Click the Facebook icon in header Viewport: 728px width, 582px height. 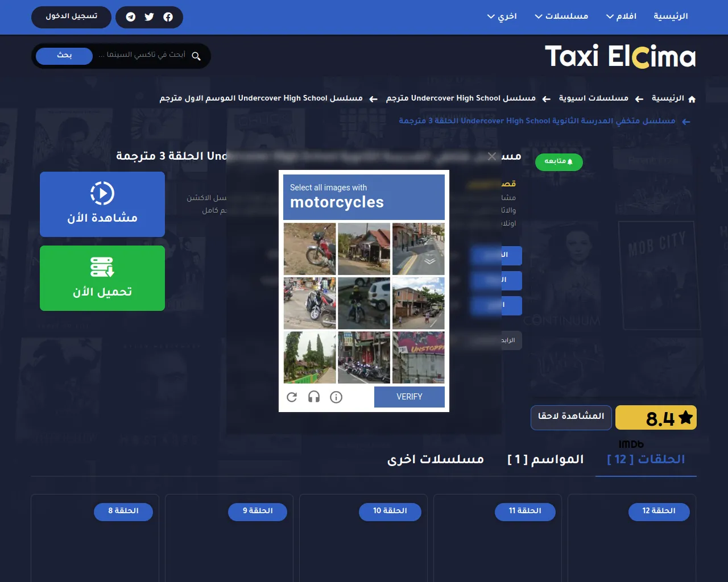[168, 17]
